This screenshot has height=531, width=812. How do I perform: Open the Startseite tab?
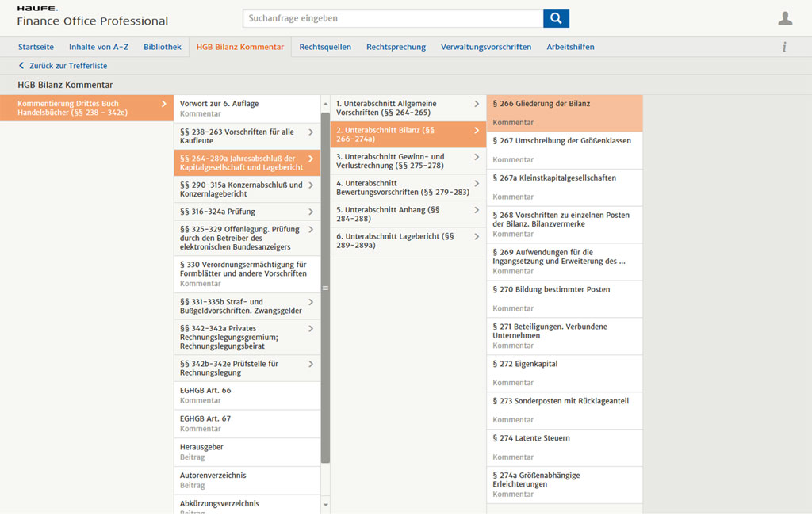click(x=36, y=47)
